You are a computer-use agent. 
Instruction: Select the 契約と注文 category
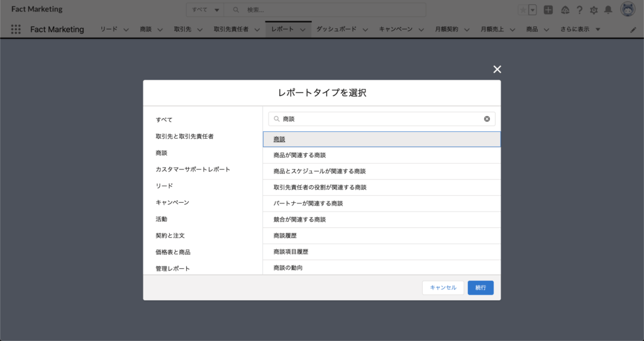(170, 235)
